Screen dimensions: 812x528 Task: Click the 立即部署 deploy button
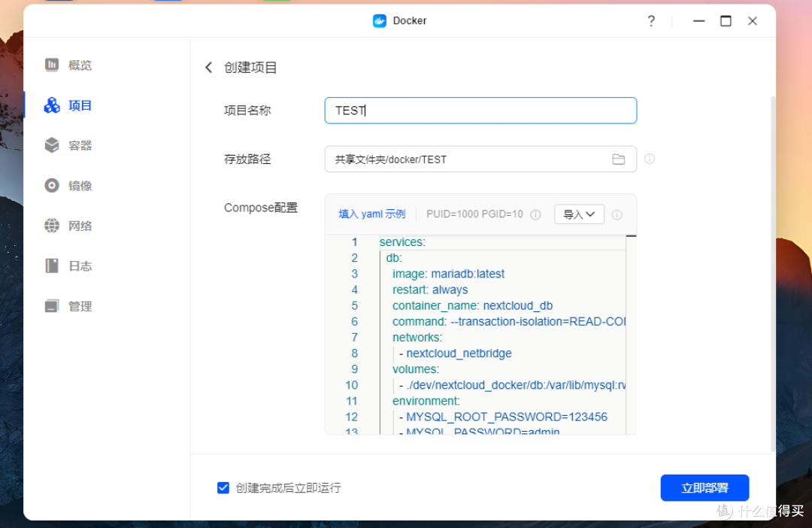(704, 487)
